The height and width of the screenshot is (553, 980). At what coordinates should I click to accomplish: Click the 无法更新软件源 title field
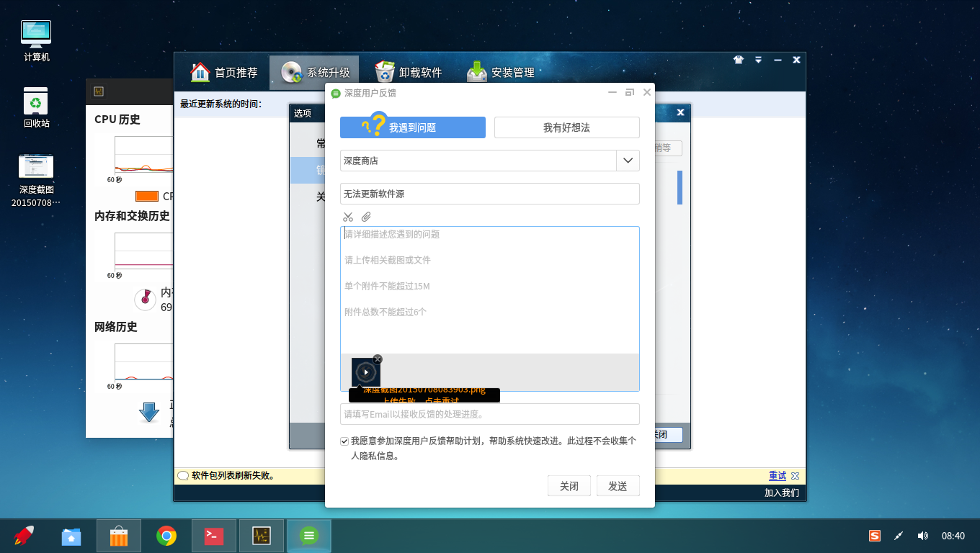(x=490, y=194)
